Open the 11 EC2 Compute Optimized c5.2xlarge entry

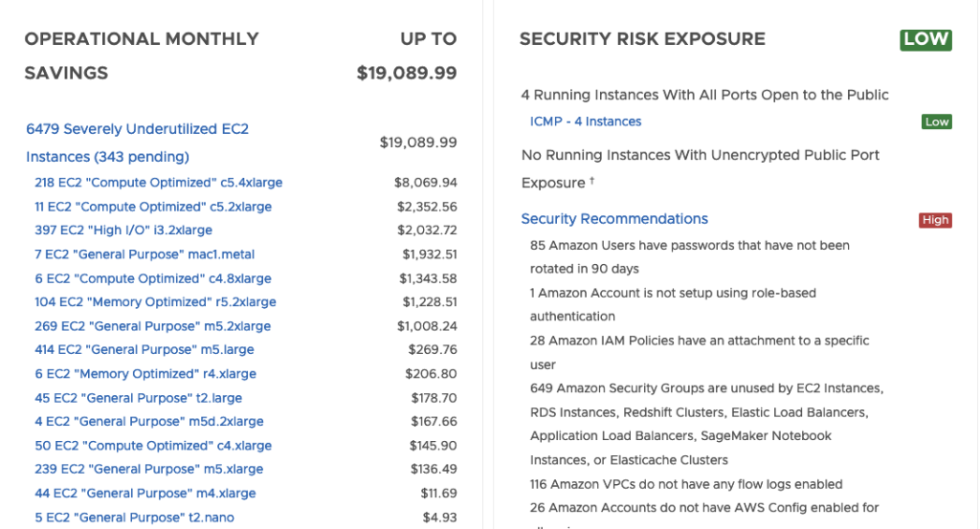153,207
